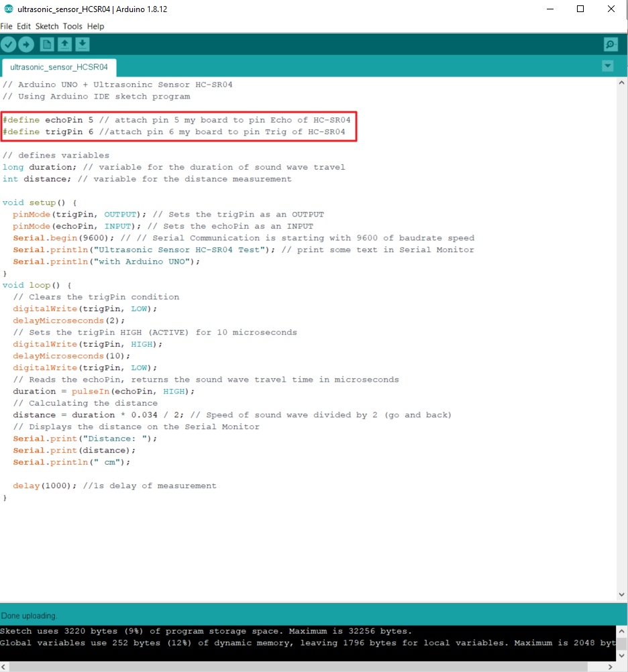
Task: Click the "Serial.print(distance);" line
Action: pos(74,451)
